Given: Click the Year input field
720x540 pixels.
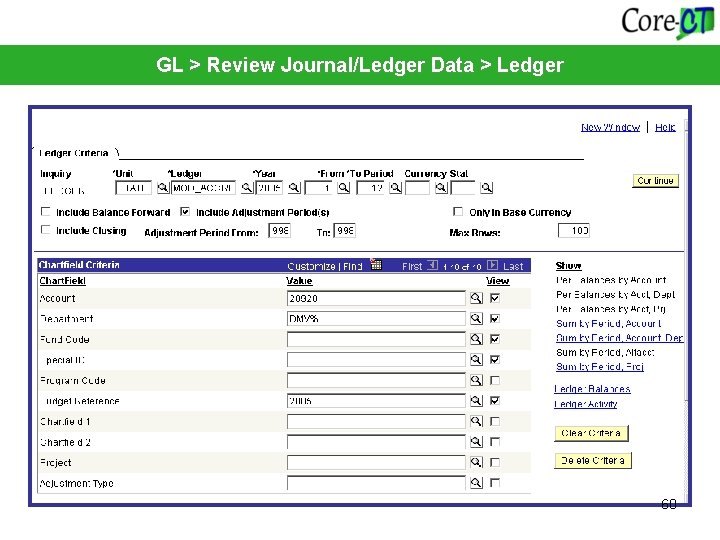Looking at the screenshot, I should pyautogui.click(x=270, y=188).
